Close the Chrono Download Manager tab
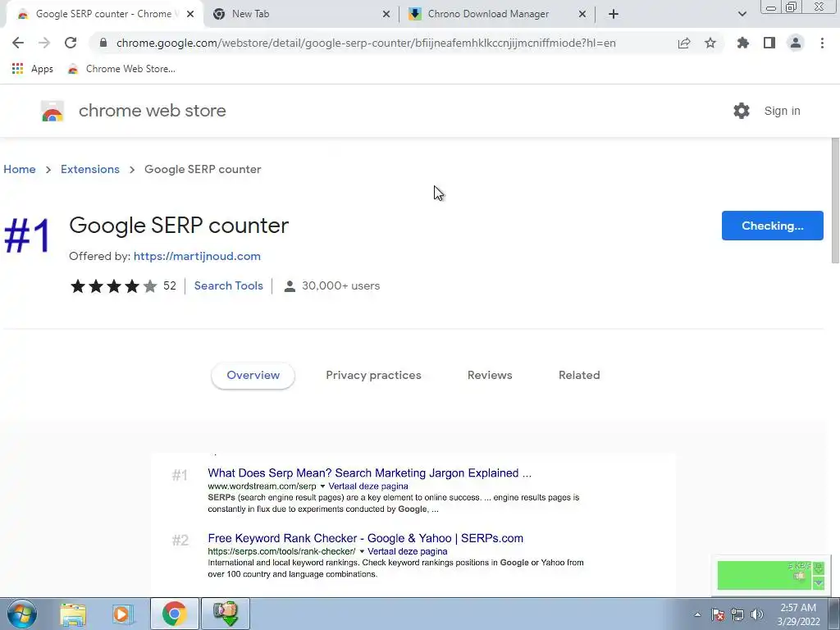 (582, 15)
